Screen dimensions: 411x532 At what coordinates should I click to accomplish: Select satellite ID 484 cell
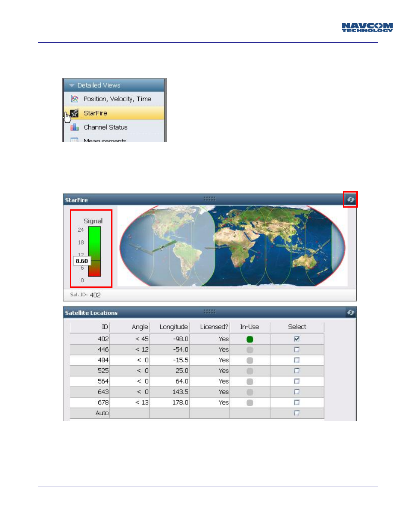90,360
